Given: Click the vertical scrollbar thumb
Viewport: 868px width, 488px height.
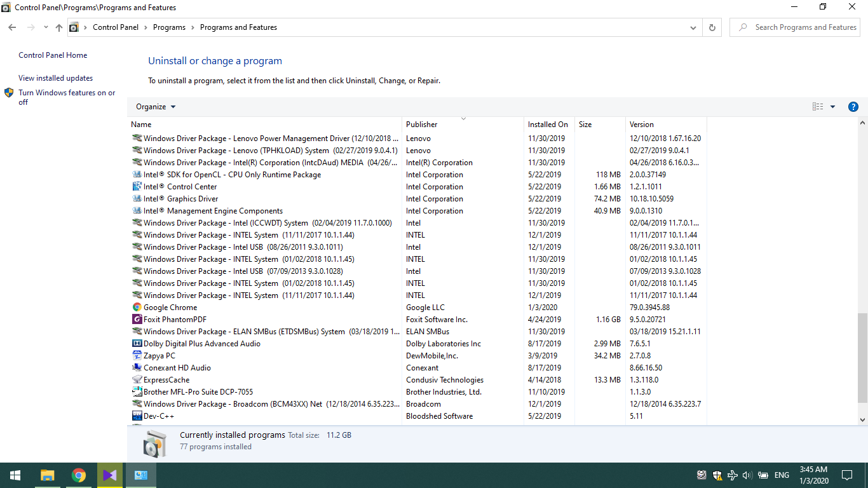Looking at the screenshot, I should point(862,358).
